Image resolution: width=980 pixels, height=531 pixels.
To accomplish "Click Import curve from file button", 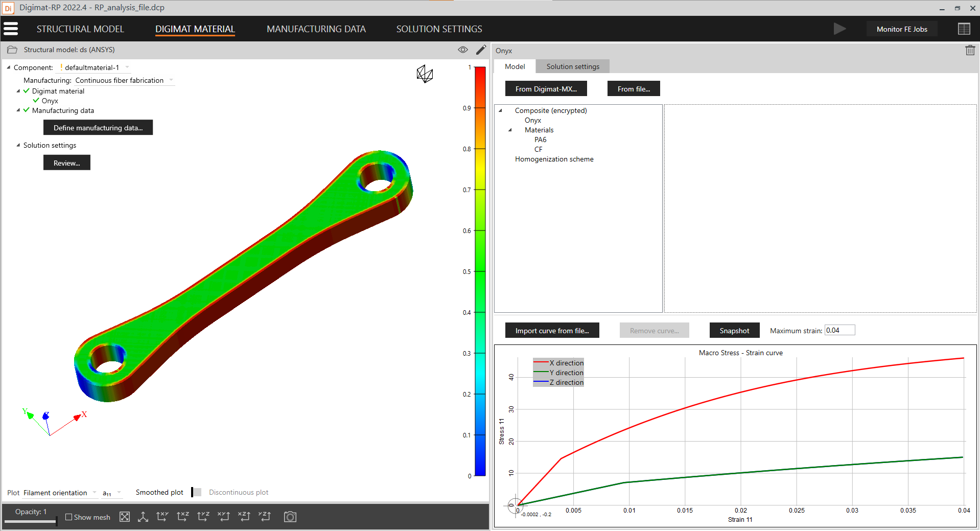I will click(x=552, y=330).
